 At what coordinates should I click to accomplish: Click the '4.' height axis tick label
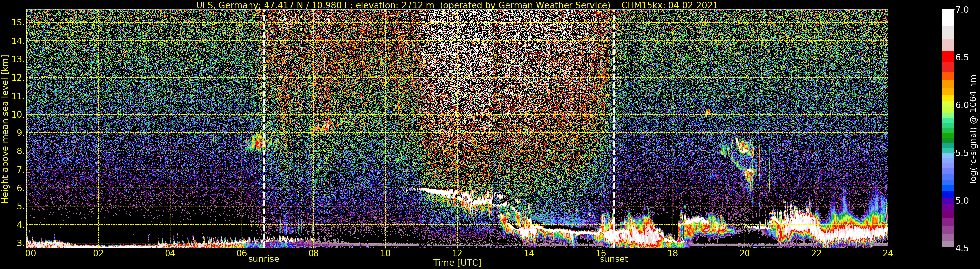click(20, 225)
